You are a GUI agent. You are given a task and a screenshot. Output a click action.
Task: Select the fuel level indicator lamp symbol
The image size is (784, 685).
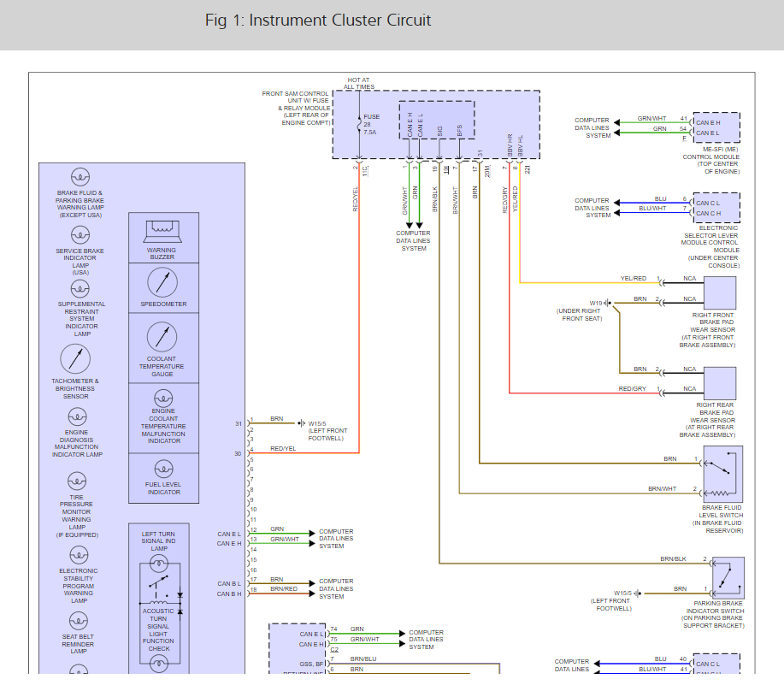162,469
